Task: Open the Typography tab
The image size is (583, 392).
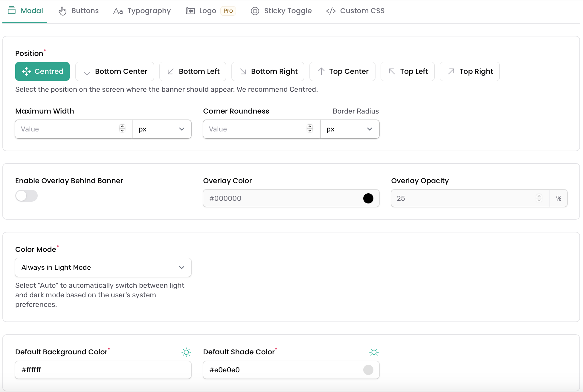Action: pyautogui.click(x=142, y=11)
